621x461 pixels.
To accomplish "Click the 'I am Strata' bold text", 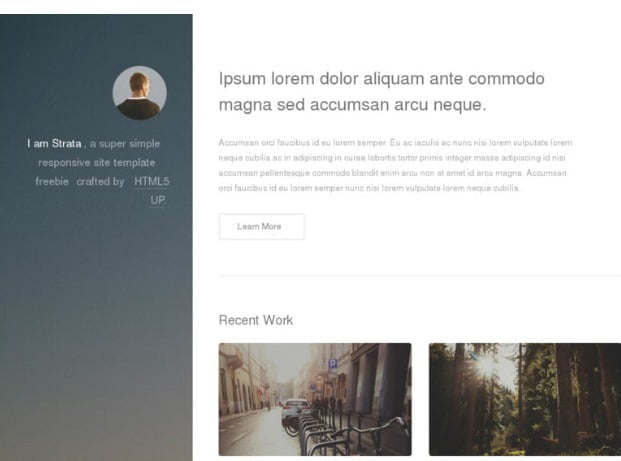I will pos(54,143).
